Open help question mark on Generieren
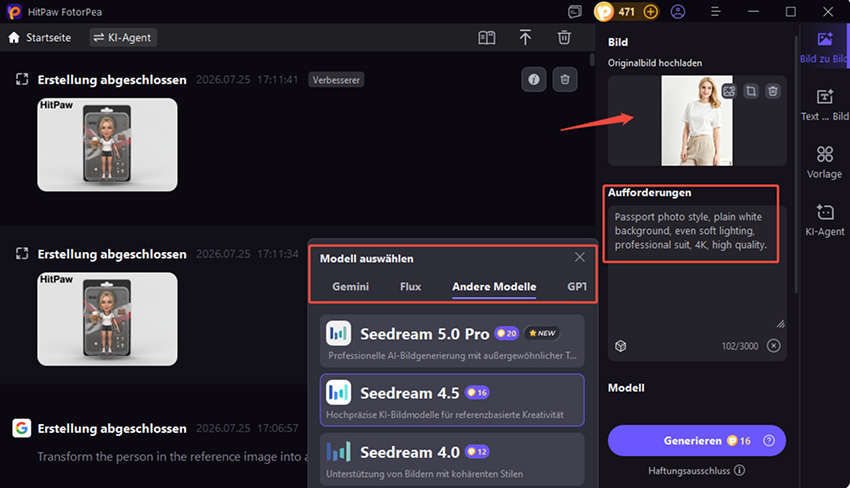The image size is (850, 488). point(769,441)
